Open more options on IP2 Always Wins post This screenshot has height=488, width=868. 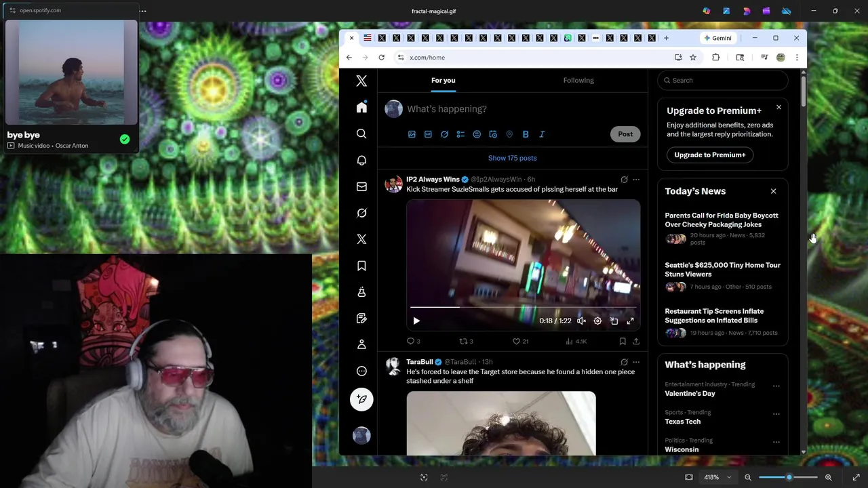pos(636,180)
